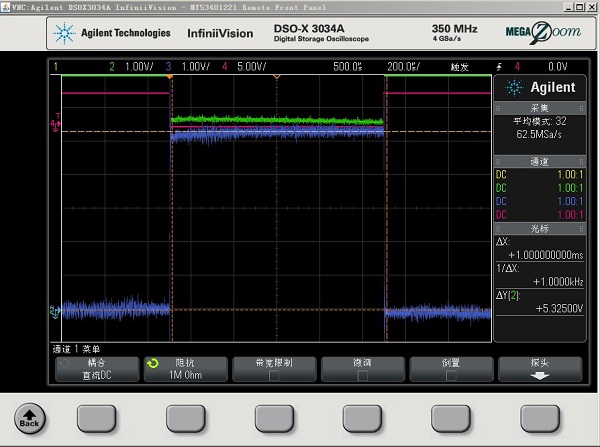Image resolution: width=600 pixels, height=447 pixels.
Task: Toggle the 倒置 invert checkbox
Action: 450,377
